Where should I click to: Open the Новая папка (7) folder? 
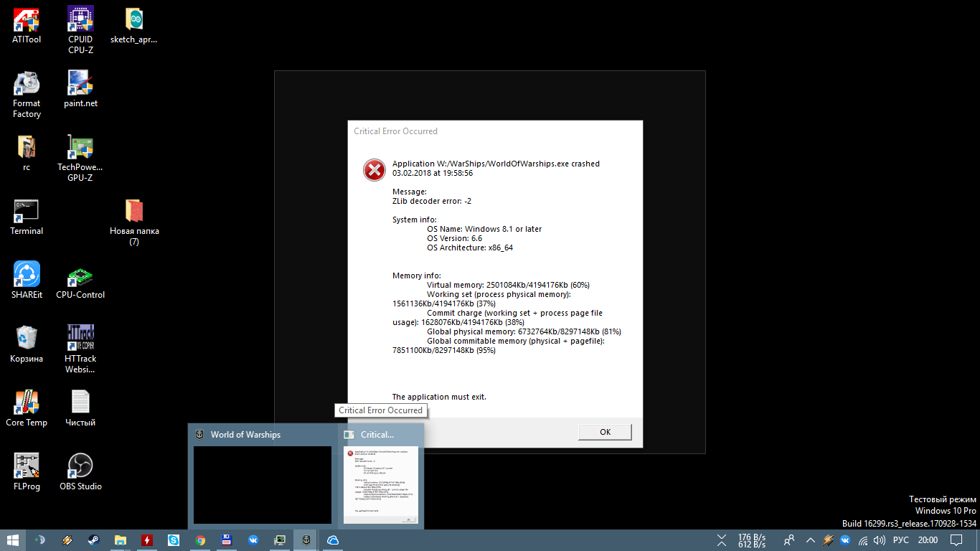click(x=134, y=222)
